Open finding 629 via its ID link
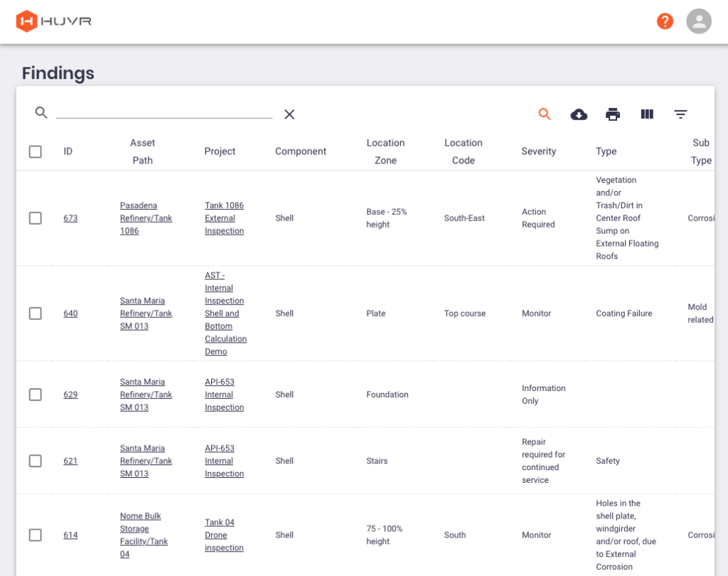728x576 pixels. (x=70, y=395)
